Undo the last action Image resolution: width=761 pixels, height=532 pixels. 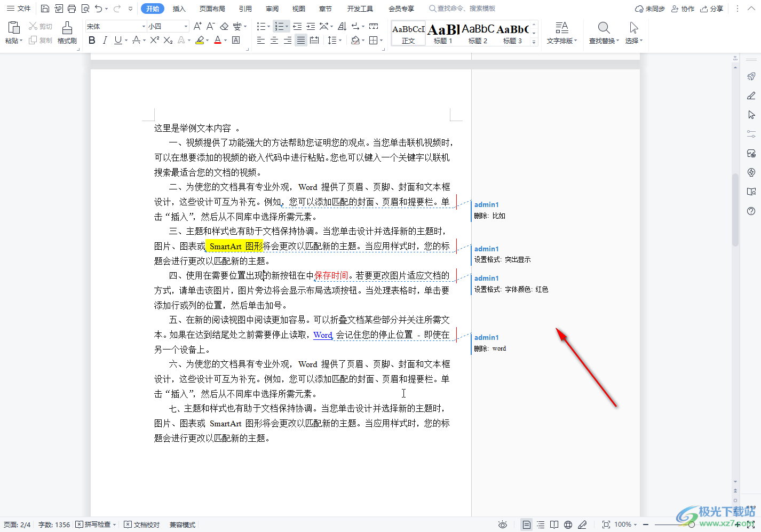[x=99, y=9]
